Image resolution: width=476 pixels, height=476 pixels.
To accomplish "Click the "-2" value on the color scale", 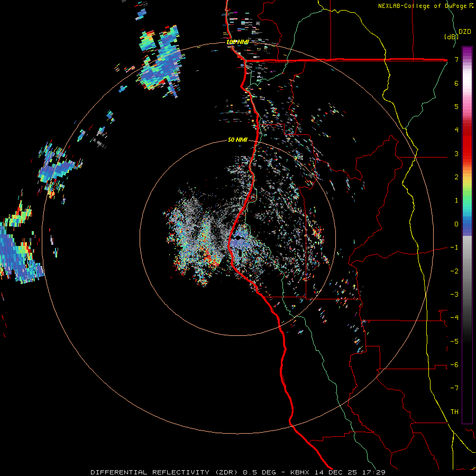I will click(454, 271).
